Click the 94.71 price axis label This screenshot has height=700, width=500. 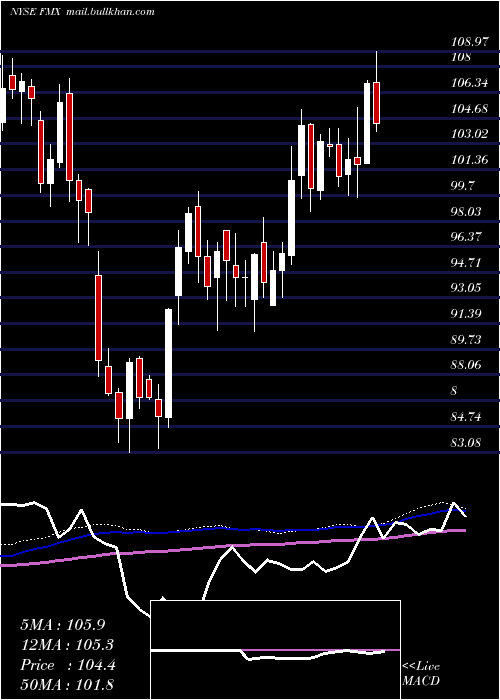466,262
